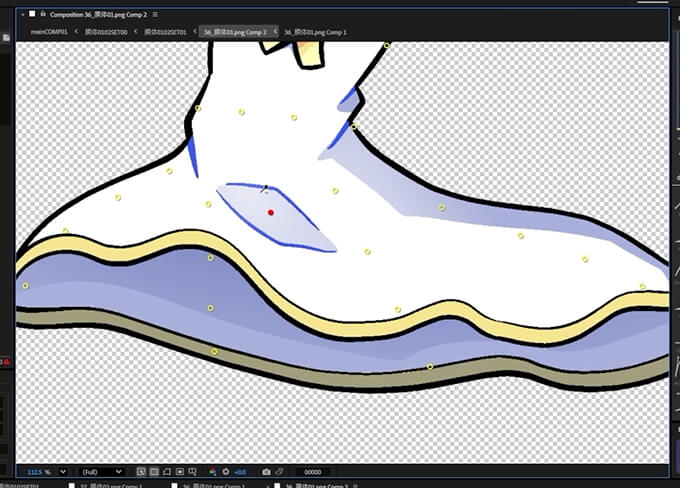
Task: Click the red puppet pin in the shape
Action: point(271,212)
